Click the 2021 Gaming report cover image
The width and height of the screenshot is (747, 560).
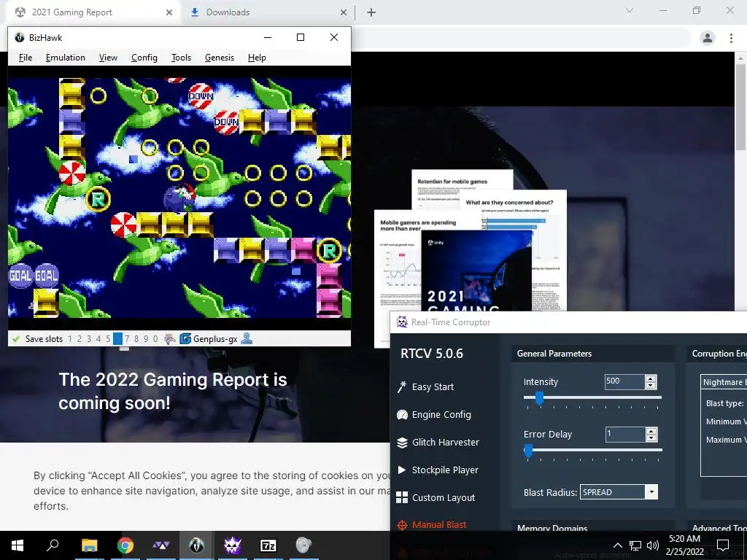point(476,270)
